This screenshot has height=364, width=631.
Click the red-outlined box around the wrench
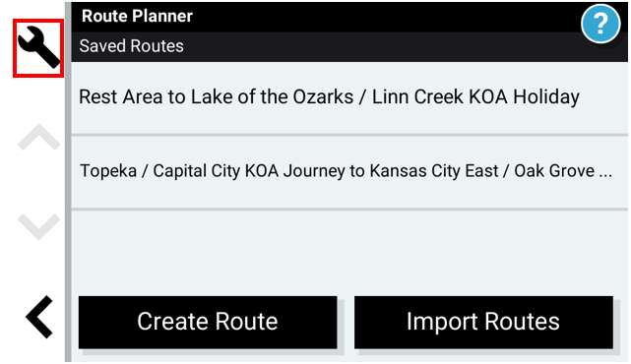(x=38, y=48)
